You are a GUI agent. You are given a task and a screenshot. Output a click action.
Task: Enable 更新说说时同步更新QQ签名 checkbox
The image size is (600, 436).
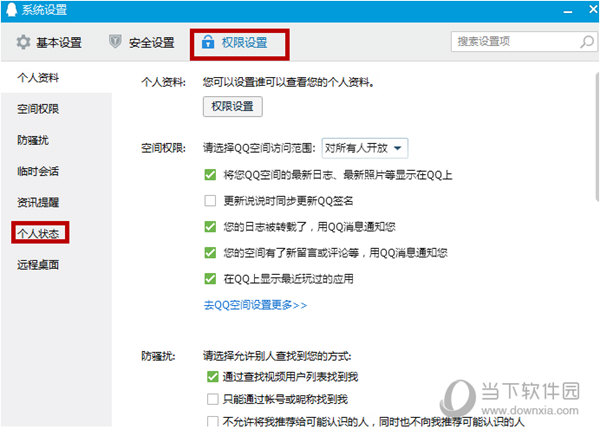(210, 201)
